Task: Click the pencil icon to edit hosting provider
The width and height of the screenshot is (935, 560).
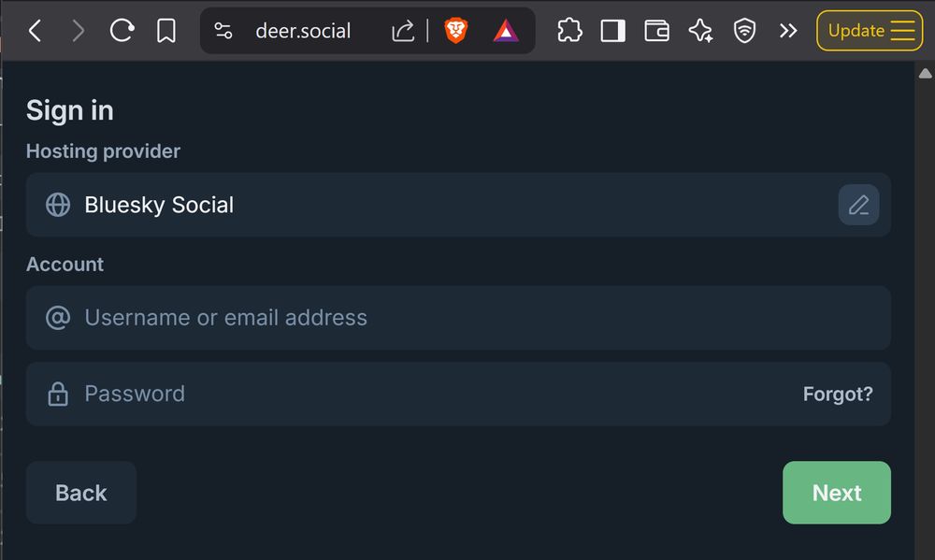Action: pyautogui.click(x=858, y=205)
